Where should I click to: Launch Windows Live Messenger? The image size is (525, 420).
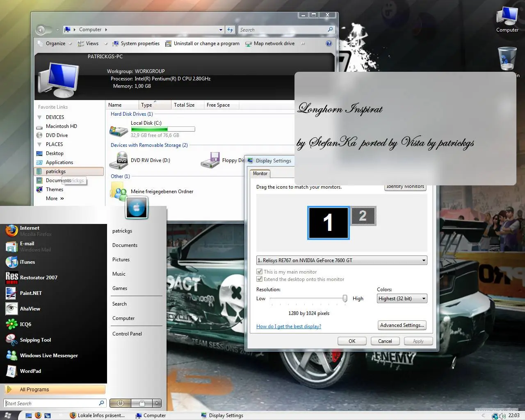coord(53,356)
